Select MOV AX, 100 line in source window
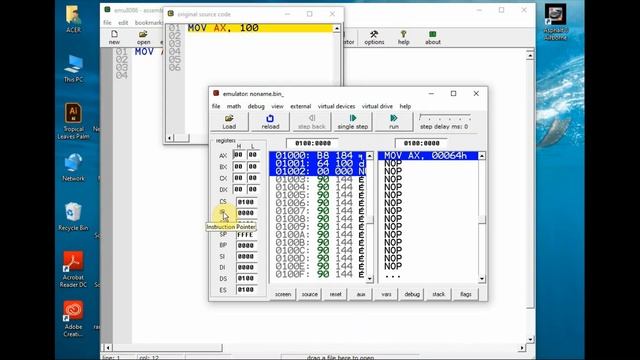This screenshot has width=640, height=360. coord(260,28)
